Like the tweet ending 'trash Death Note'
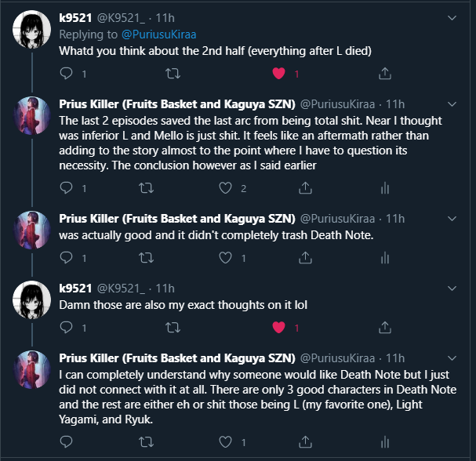This screenshot has width=476, height=461. [226, 257]
